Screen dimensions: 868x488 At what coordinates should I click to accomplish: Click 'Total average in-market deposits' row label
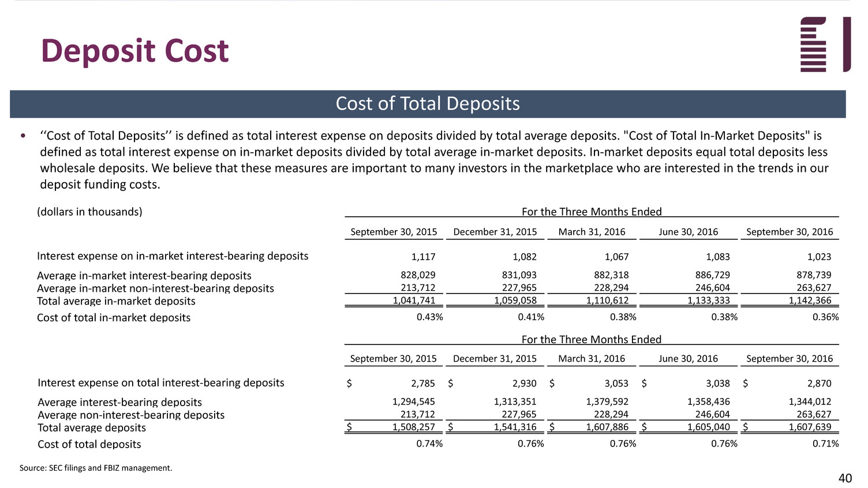pyautogui.click(x=116, y=301)
